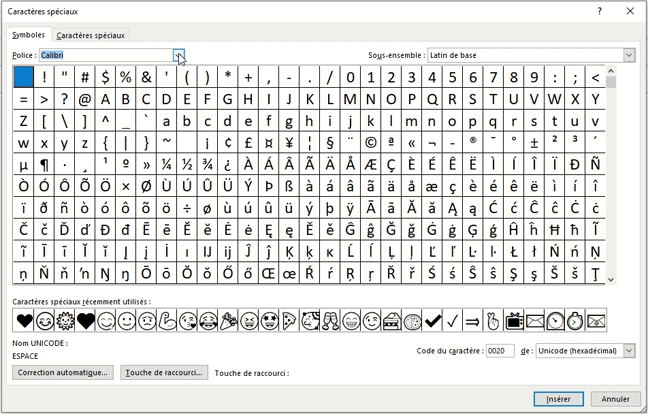Select the flexed biceps emoji
648x414 pixels.
pyautogui.click(x=167, y=321)
